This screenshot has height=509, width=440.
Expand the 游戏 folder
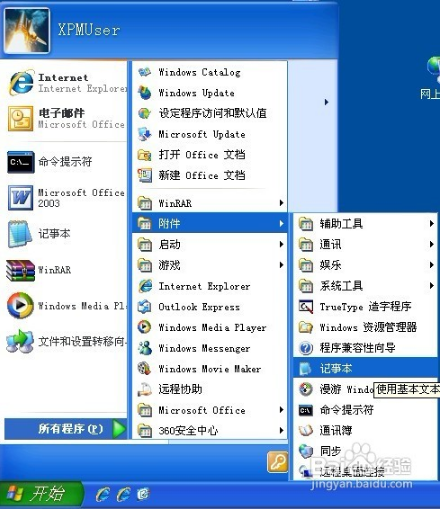tap(209, 265)
